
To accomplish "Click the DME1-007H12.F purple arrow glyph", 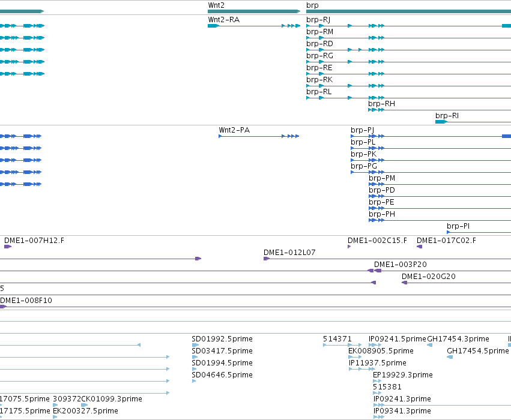I will tap(8, 247).
